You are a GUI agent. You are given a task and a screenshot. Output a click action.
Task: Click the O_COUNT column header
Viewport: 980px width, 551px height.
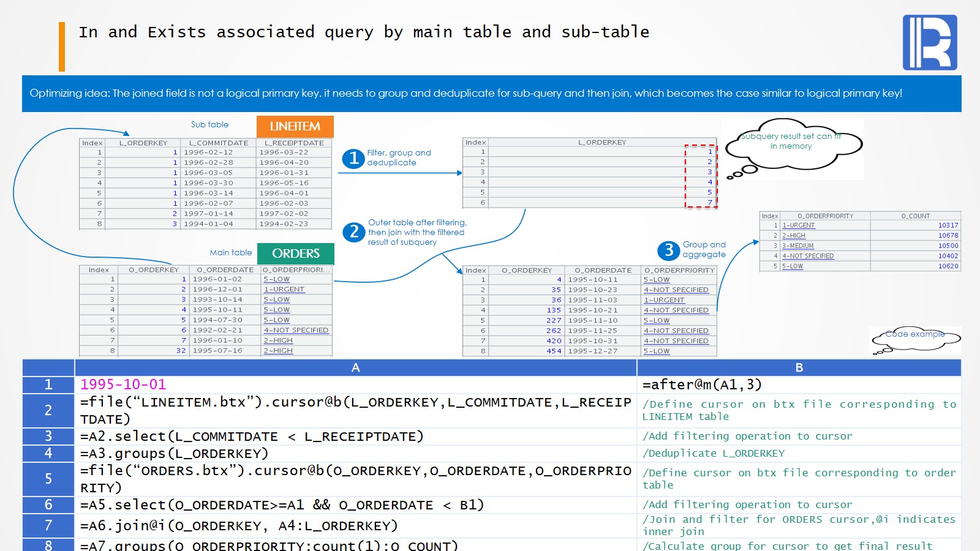click(915, 216)
